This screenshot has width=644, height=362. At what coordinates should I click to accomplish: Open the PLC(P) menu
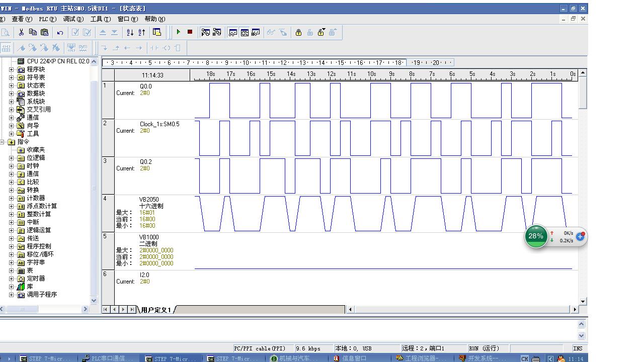47,19
